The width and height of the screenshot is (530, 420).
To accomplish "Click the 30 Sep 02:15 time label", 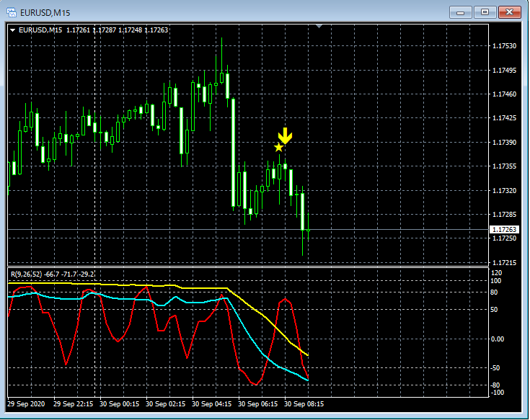I will 165,404.
